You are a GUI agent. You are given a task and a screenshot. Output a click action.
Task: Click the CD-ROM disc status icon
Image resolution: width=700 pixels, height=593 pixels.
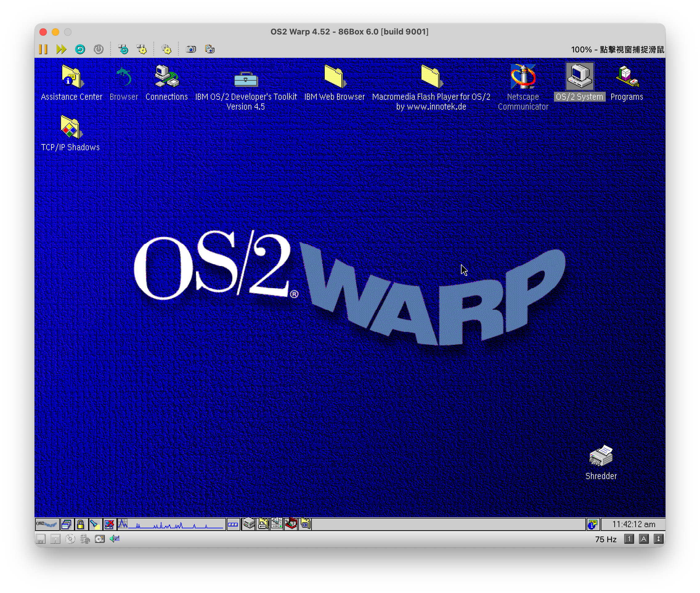coord(70,539)
